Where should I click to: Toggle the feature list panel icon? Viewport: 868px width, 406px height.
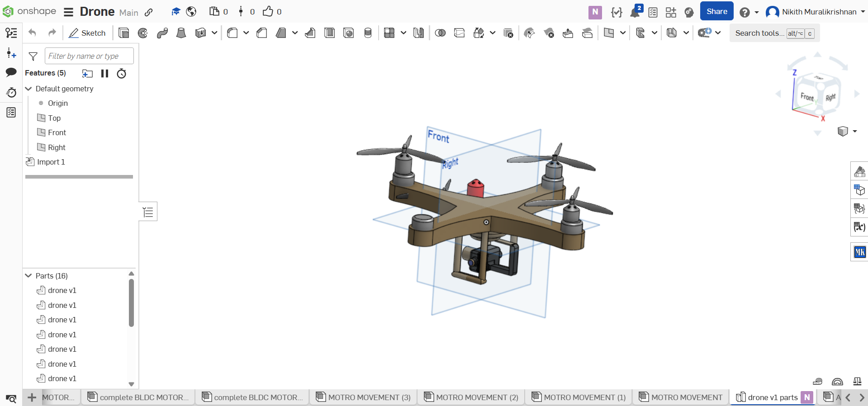11,33
